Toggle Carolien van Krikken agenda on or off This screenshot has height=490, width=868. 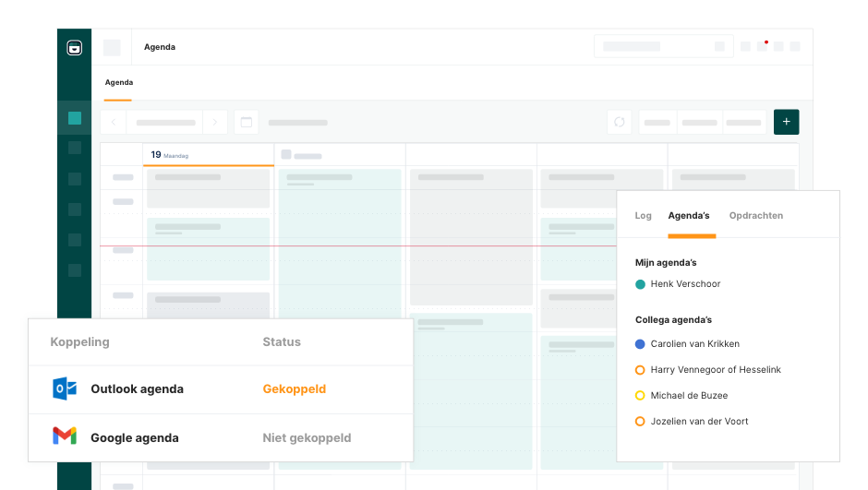(x=640, y=344)
